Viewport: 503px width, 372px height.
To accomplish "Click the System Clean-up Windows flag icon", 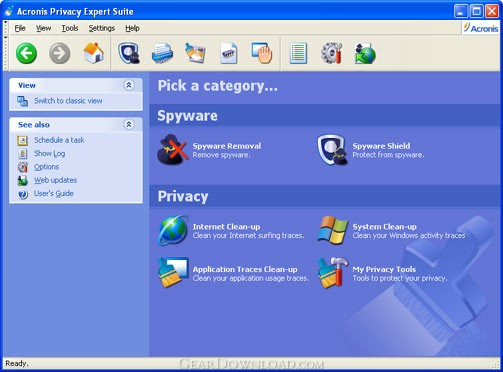I will coord(332,230).
